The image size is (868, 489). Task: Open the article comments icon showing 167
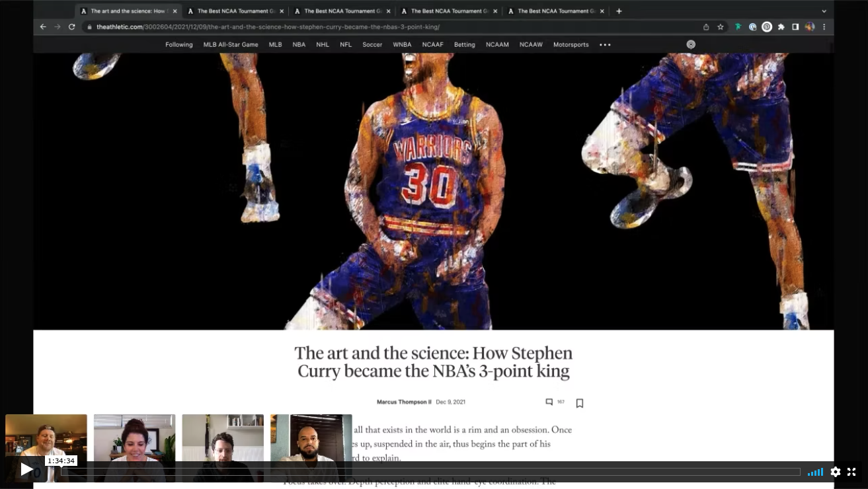pos(549,402)
